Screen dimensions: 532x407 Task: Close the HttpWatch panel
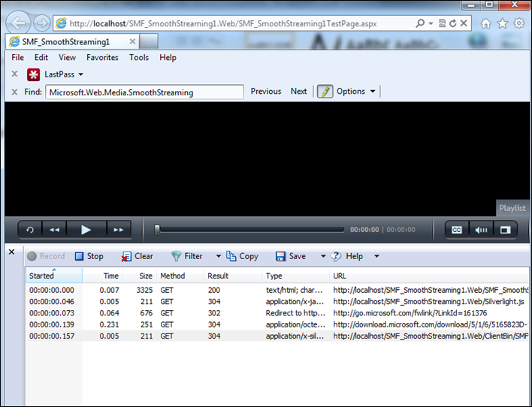(x=11, y=252)
